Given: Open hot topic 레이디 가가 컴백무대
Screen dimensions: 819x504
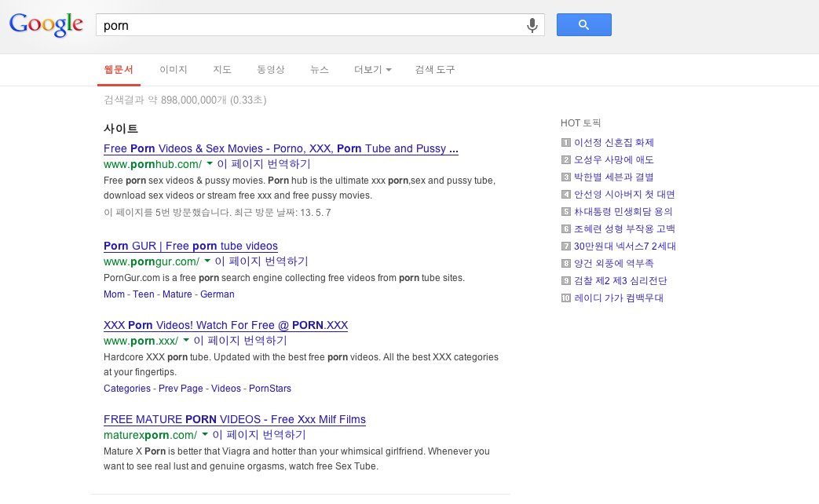Looking at the screenshot, I should coord(619,298).
